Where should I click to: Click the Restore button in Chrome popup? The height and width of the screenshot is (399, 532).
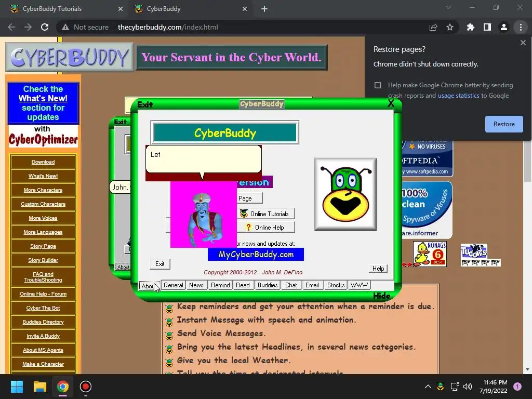[x=504, y=124]
